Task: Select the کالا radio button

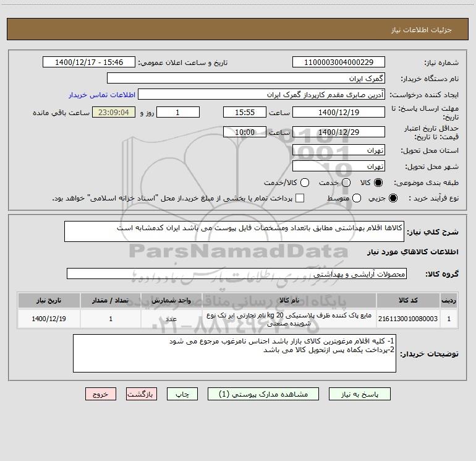Action: (378, 183)
